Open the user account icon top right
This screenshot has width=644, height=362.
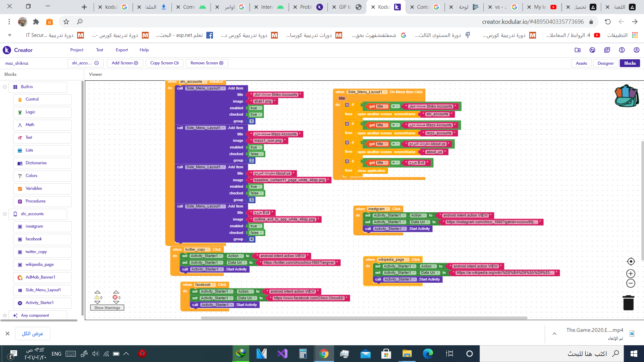(x=636, y=50)
